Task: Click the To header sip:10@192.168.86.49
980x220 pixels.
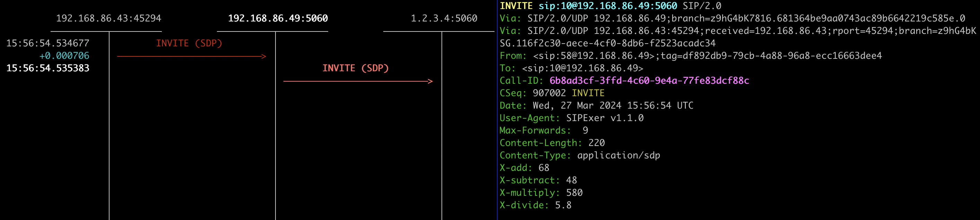Action: pos(571,68)
